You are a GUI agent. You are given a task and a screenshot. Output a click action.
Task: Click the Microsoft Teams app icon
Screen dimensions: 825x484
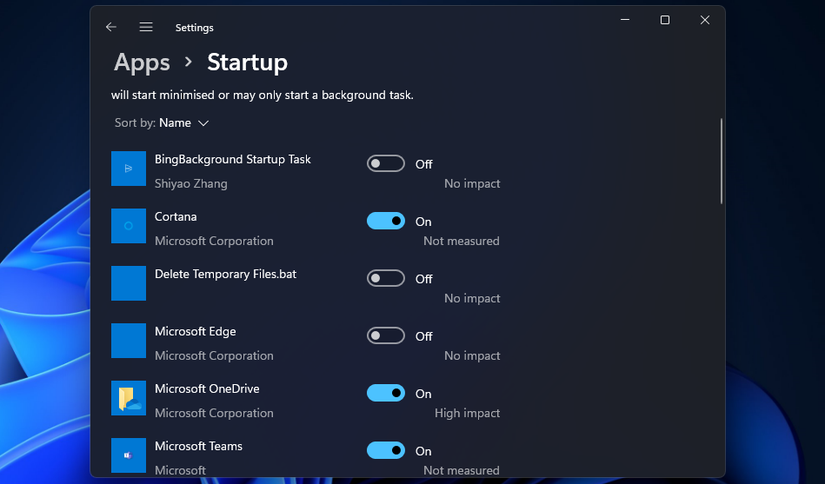[x=129, y=455]
